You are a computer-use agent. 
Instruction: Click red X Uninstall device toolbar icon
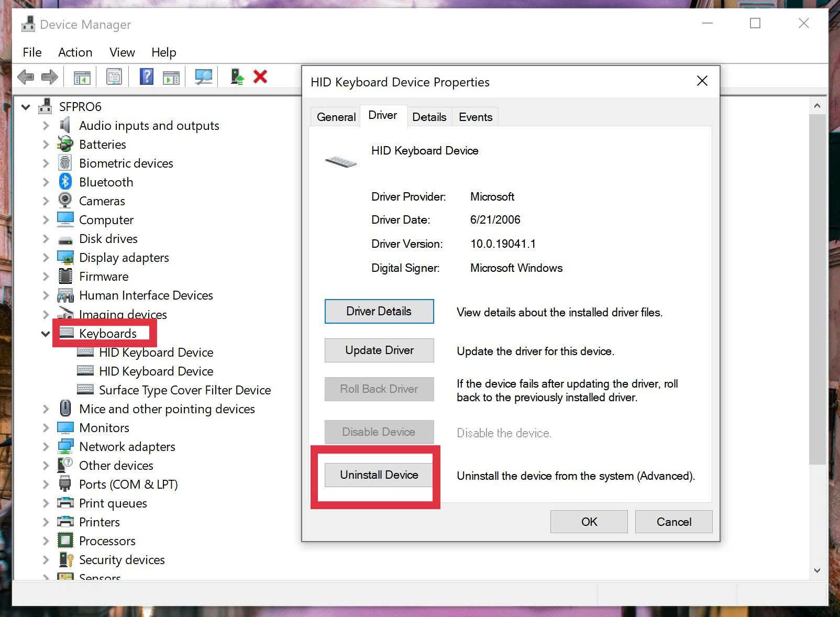pyautogui.click(x=260, y=77)
